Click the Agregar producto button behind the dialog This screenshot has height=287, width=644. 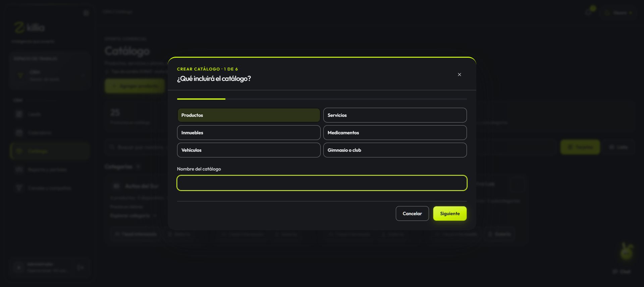coord(135,86)
